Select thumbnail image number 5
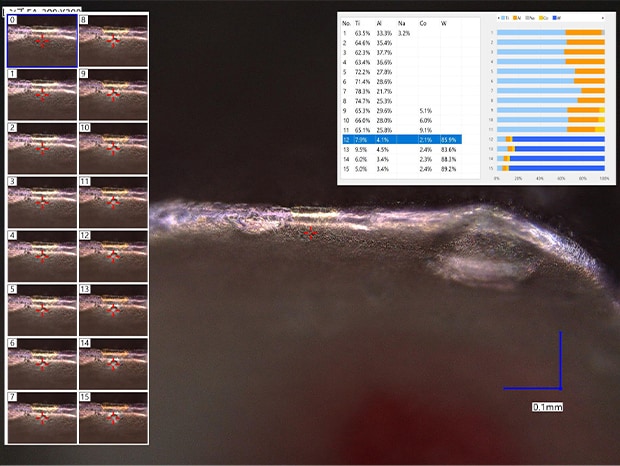The image size is (620, 466). pos(41,309)
